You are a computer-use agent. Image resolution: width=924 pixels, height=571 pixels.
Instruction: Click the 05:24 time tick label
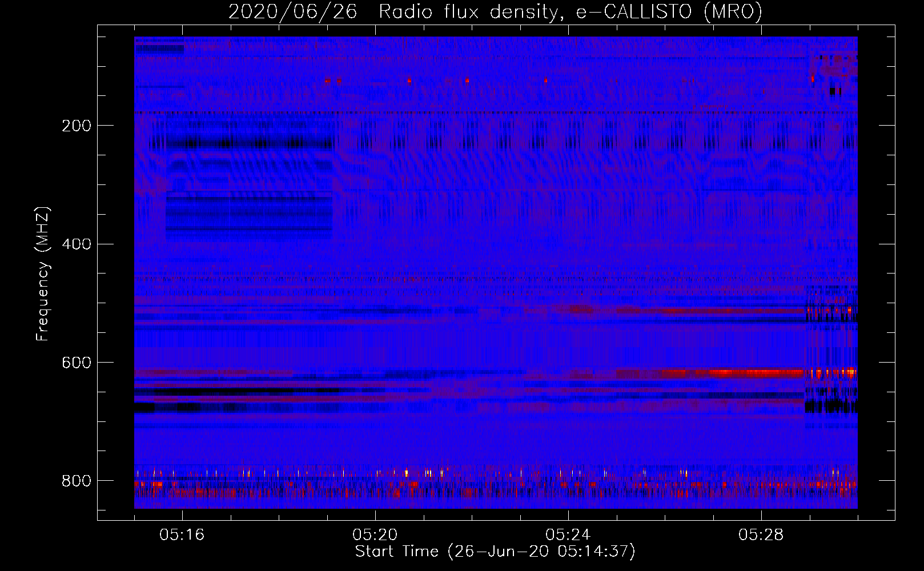click(568, 535)
